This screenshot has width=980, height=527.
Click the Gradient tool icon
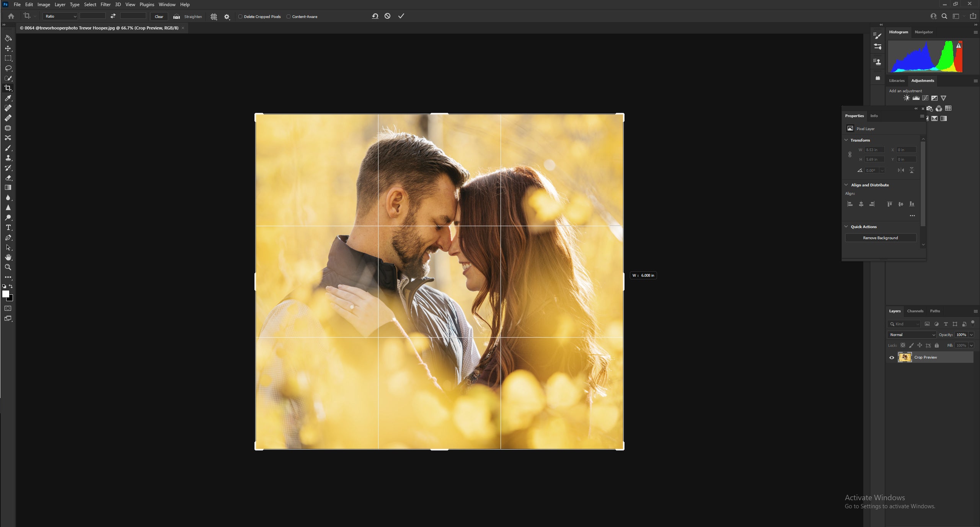coord(8,188)
